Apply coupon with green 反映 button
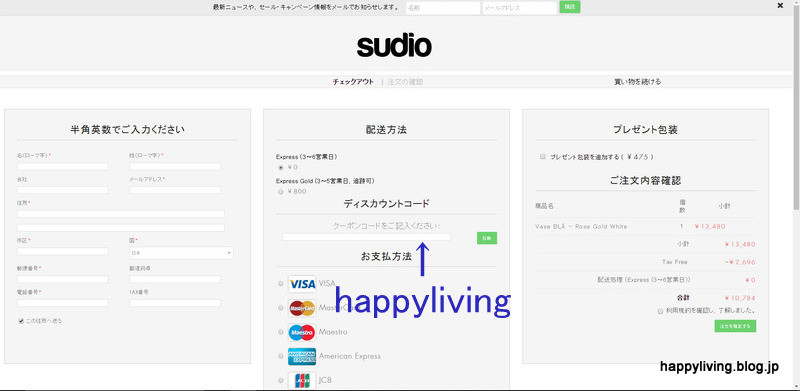This screenshot has height=391, width=800. (487, 238)
